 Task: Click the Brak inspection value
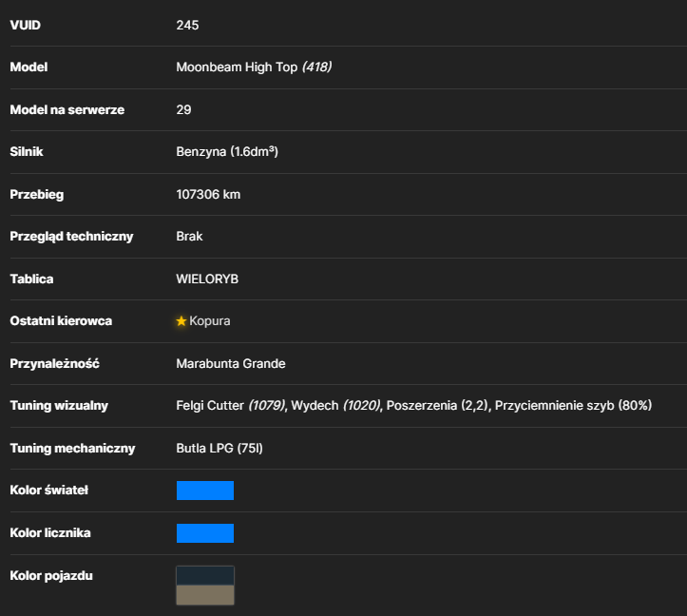tap(189, 237)
